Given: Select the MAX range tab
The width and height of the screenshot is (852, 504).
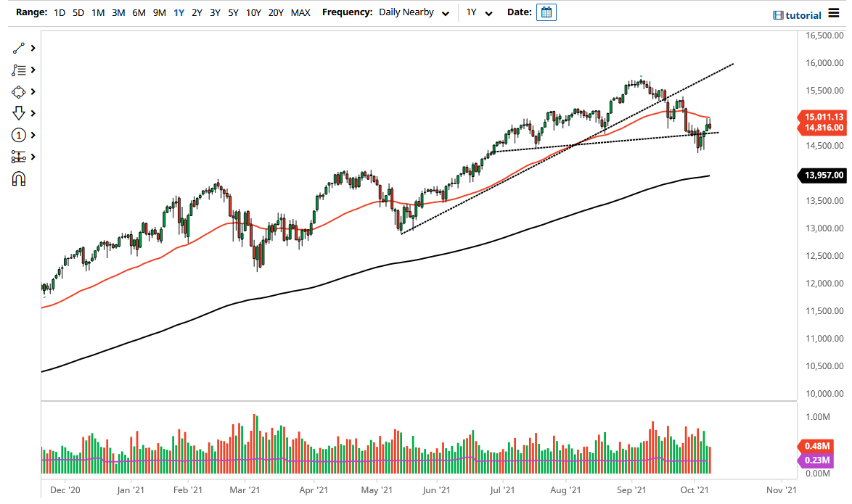Looking at the screenshot, I should 300,12.
